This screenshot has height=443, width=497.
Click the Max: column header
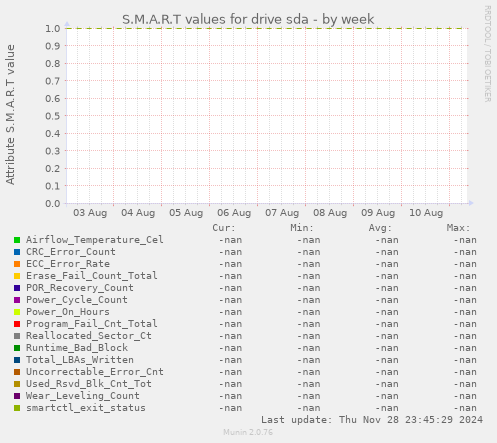point(458,228)
